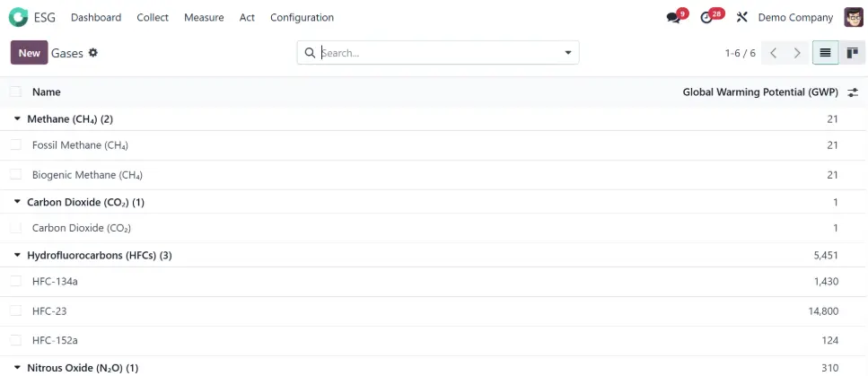Select the HFC-23 row checkbox
This screenshot has width=868, height=376.
click(15, 310)
